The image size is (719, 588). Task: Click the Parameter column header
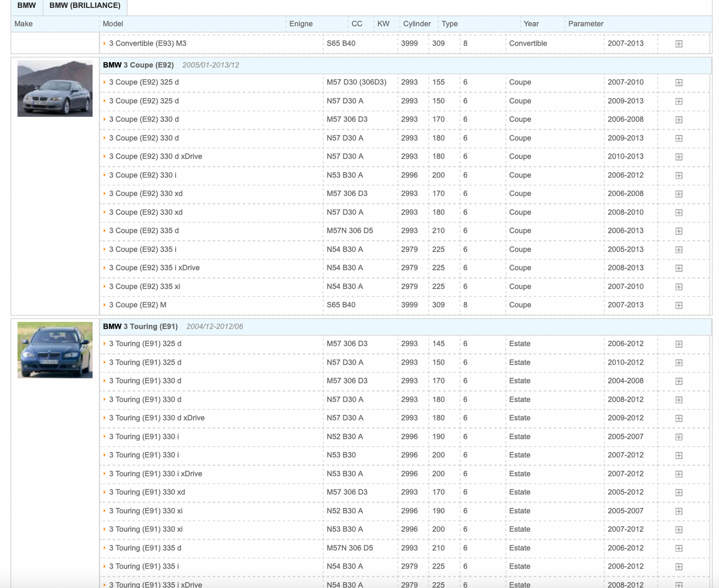click(x=586, y=24)
